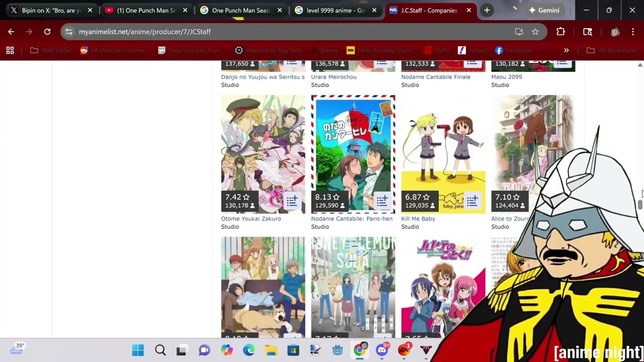This screenshot has height=362, width=644.
Task: Open the side panel search icon
Action: [588, 32]
